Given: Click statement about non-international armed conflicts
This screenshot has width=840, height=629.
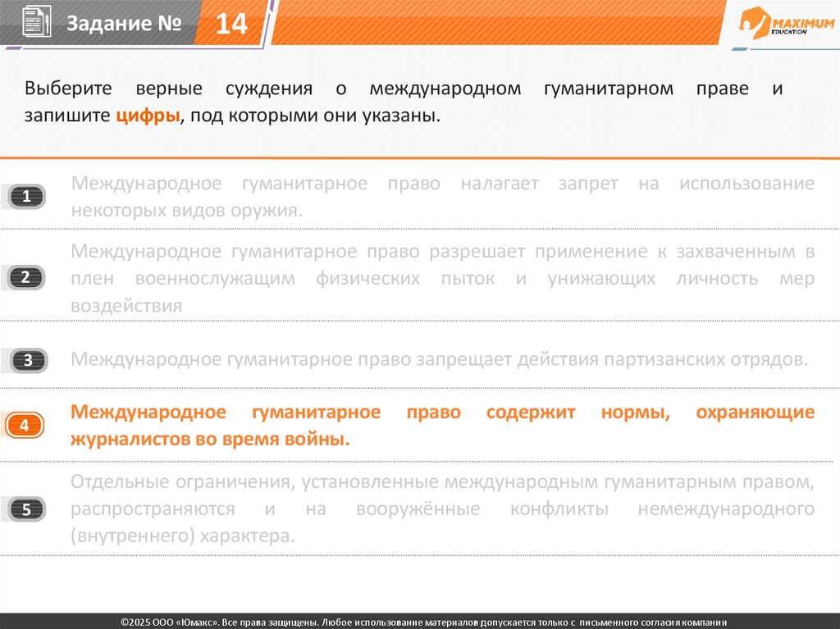Looking at the screenshot, I should [x=442, y=508].
